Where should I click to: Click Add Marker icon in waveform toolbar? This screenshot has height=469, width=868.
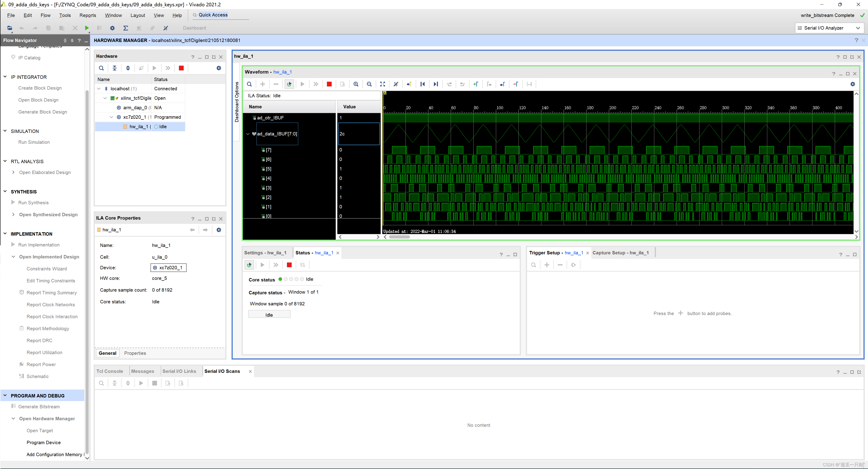[475, 84]
